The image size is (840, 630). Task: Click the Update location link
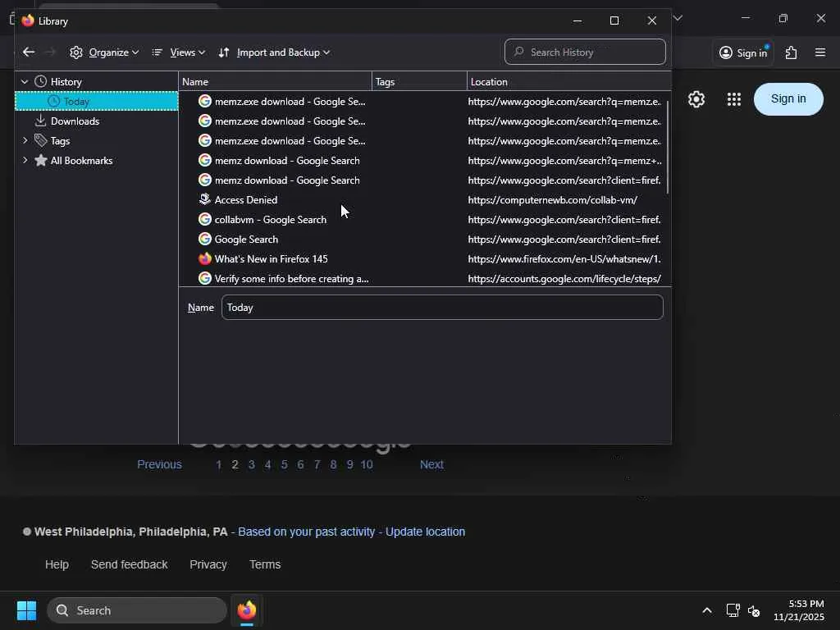(426, 532)
